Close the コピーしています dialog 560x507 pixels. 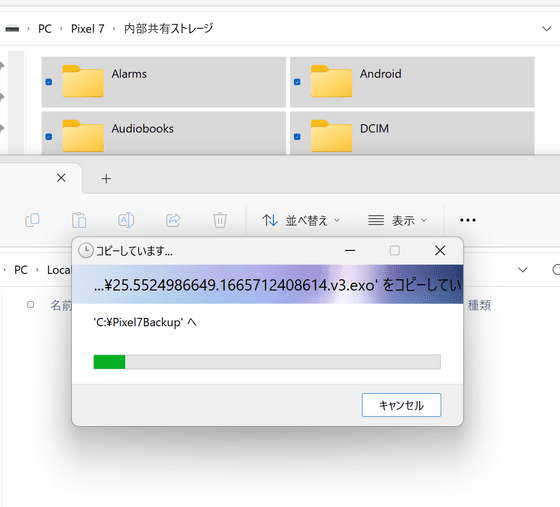click(x=440, y=250)
